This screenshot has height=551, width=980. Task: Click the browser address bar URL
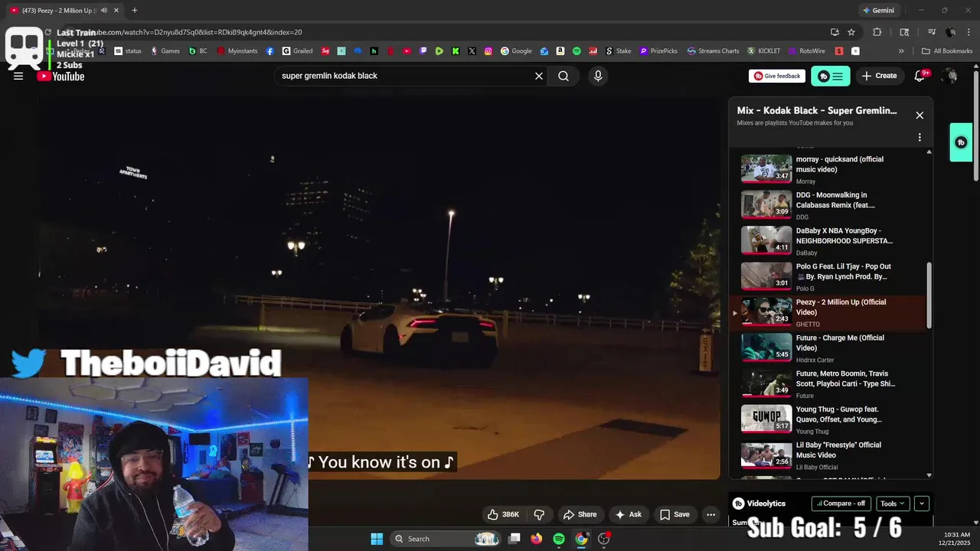(444, 32)
